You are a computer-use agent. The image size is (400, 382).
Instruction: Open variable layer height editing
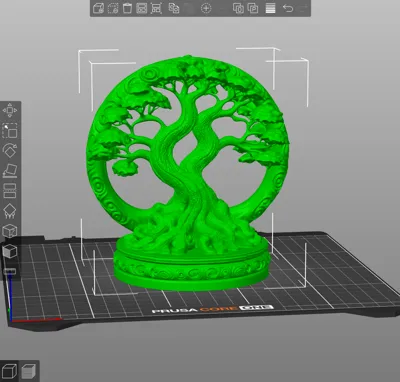[270, 8]
